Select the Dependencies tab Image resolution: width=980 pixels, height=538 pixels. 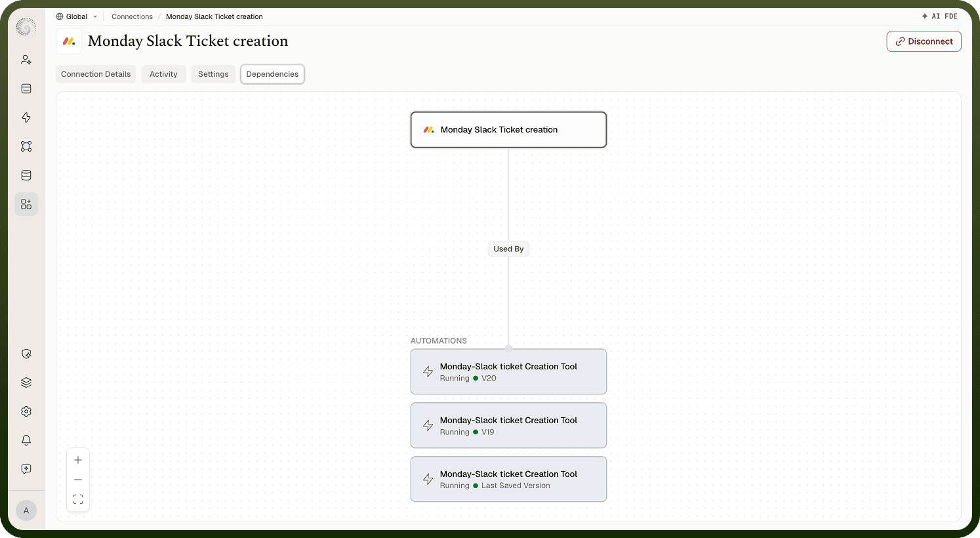pyautogui.click(x=272, y=74)
